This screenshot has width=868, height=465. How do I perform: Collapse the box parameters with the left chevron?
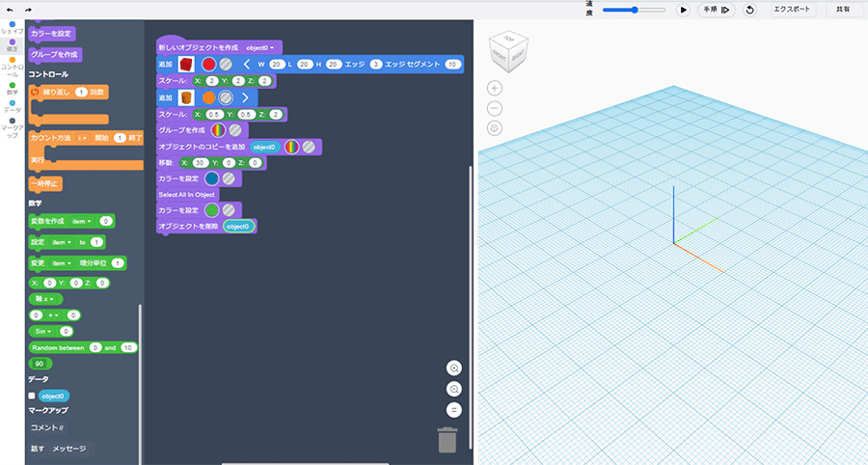[x=247, y=65]
